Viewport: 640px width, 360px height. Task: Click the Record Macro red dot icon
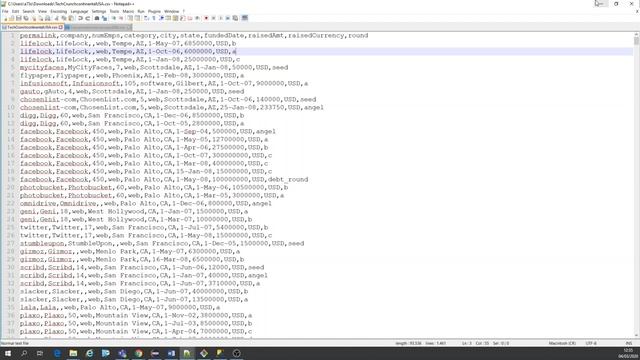click(x=206, y=18)
